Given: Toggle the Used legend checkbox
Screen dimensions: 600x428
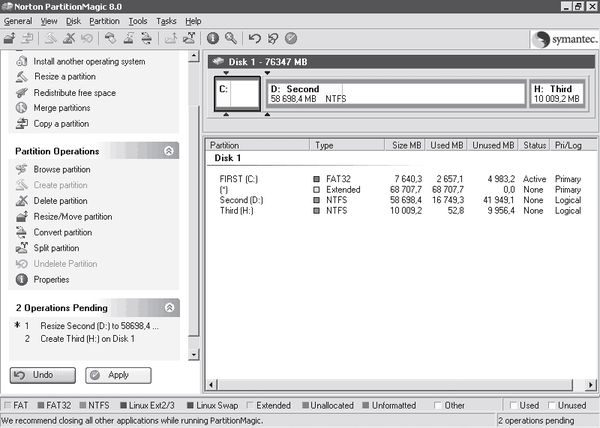Looking at the screenshot, I should 515,405.
